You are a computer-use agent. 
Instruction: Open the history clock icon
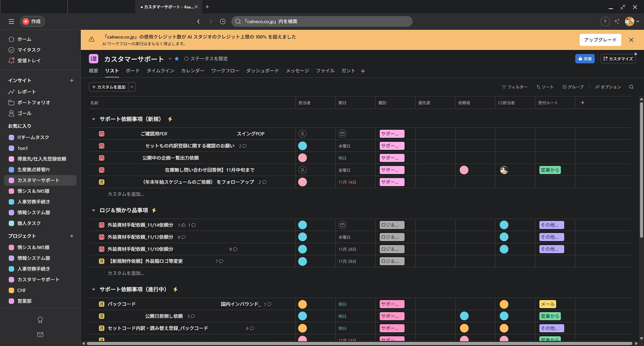coord(223,21)
